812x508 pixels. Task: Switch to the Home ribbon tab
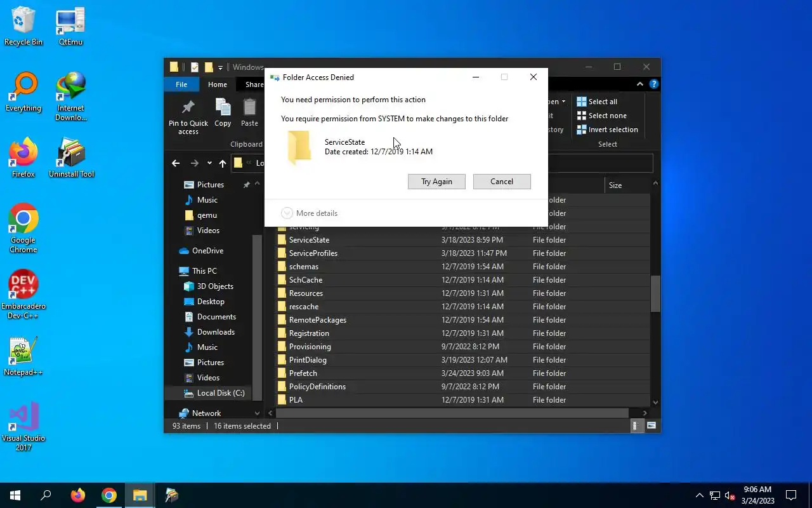click(x=218, y=84)
